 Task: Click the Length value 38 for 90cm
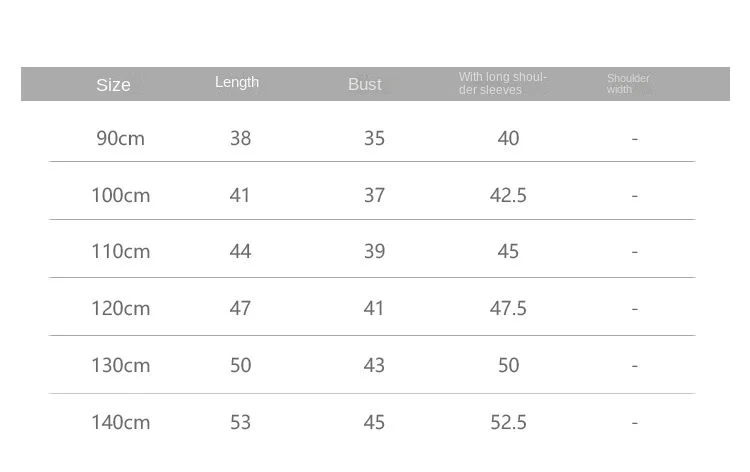240,138
